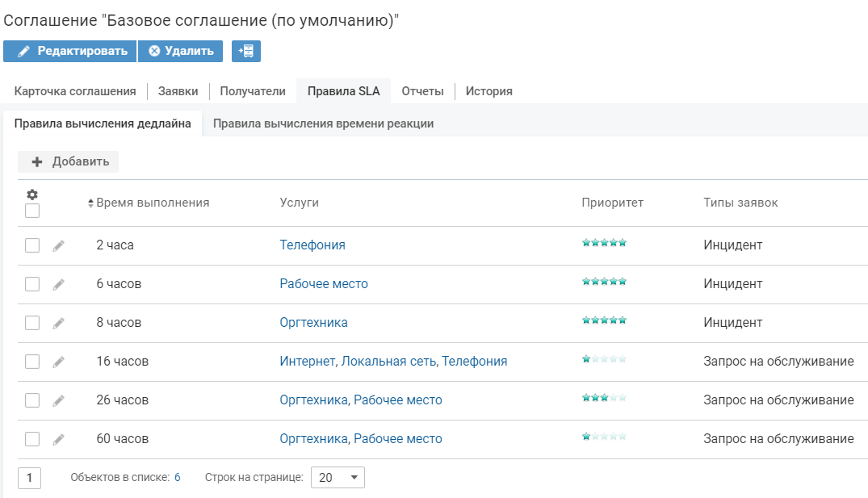Switch to the Получатели tab
The image size is (868, 498).
[x=253, y=91]
